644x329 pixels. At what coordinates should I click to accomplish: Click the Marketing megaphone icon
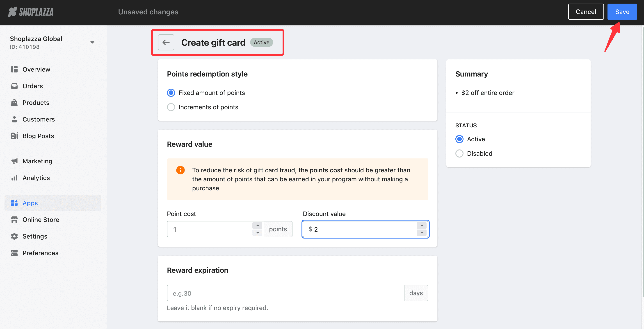point(14,161)
